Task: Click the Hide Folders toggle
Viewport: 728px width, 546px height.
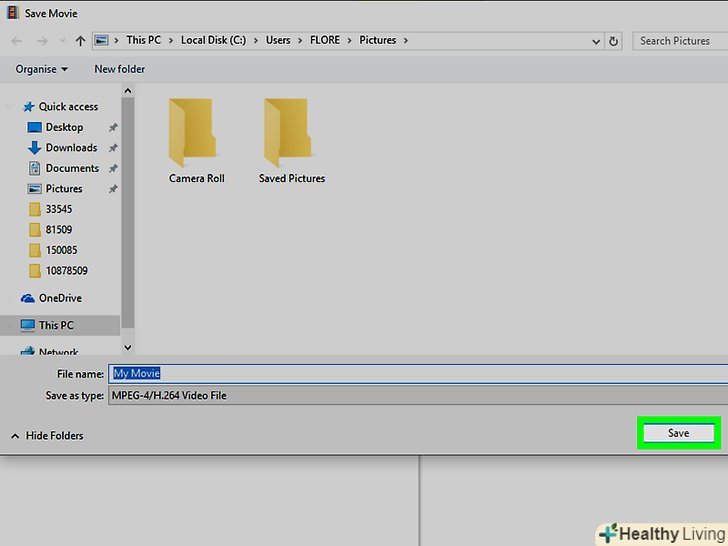Action: point(47,436)
